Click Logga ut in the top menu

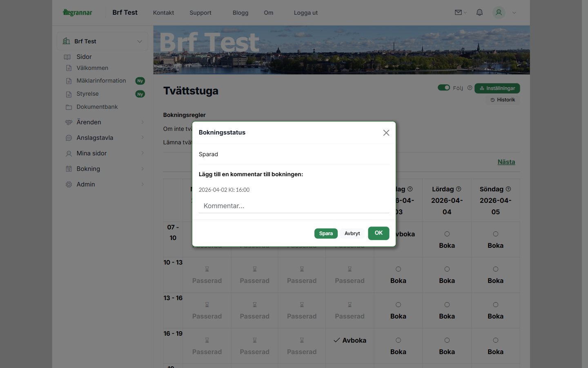[x=306, y=13]
